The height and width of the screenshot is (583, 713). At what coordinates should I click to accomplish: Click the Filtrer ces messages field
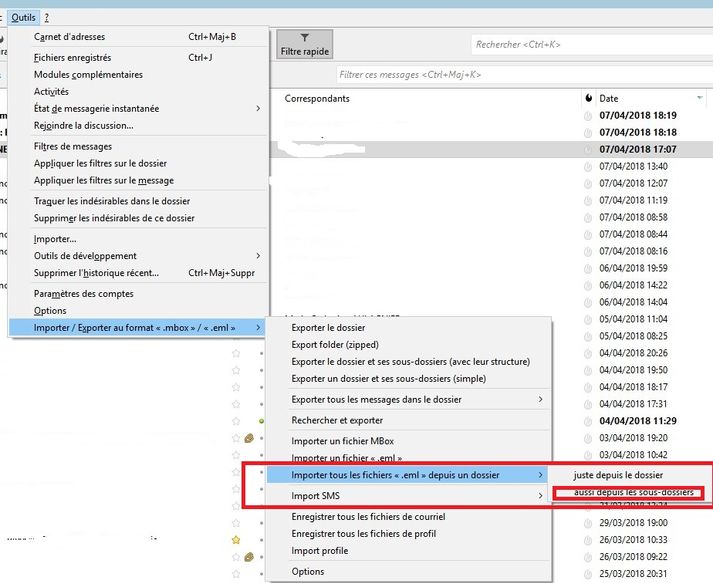[524, 75]
